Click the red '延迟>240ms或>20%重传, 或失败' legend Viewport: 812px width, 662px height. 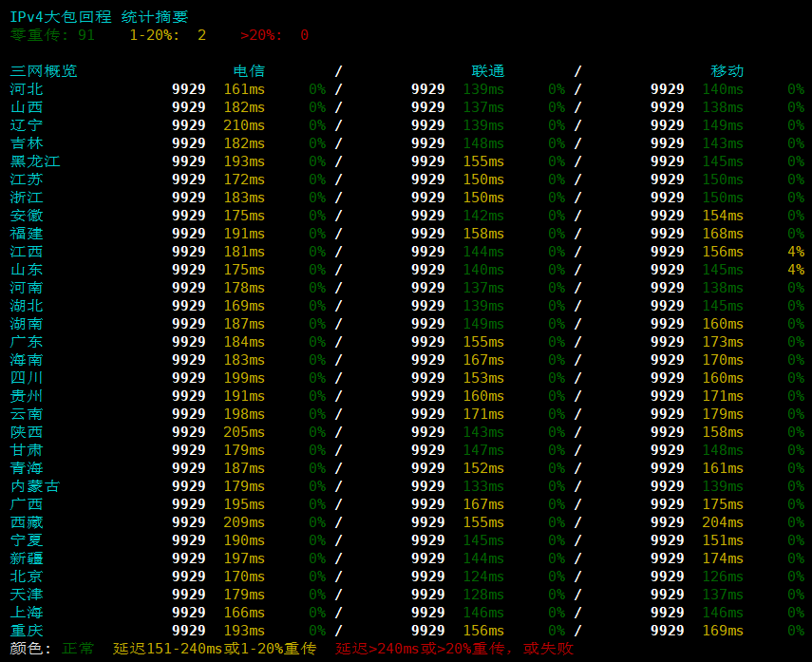[x=454, y=649]
